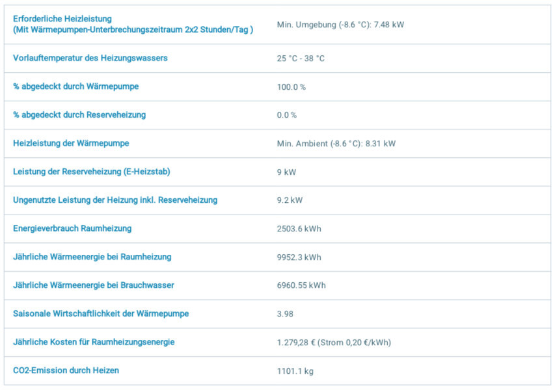Click the 'Heizleistung der Wärmepumpe' label
The width and height of the screenshot is (557, 392).
tap(71, 143)
